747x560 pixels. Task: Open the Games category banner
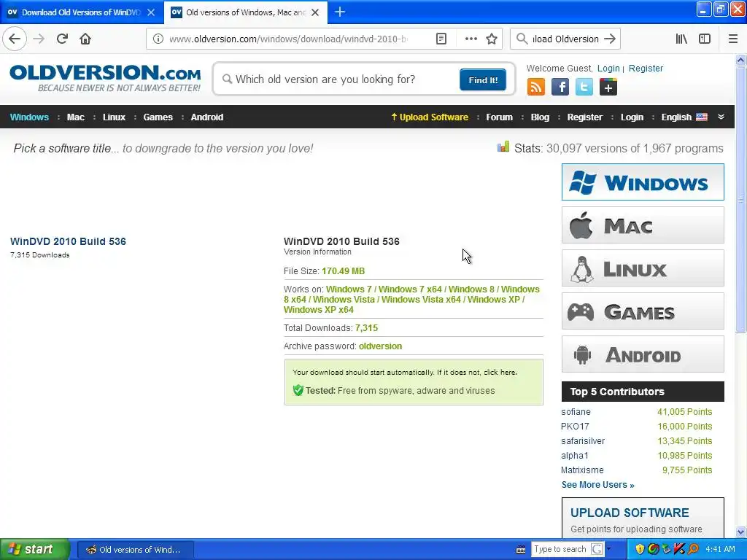pos(643,311)
